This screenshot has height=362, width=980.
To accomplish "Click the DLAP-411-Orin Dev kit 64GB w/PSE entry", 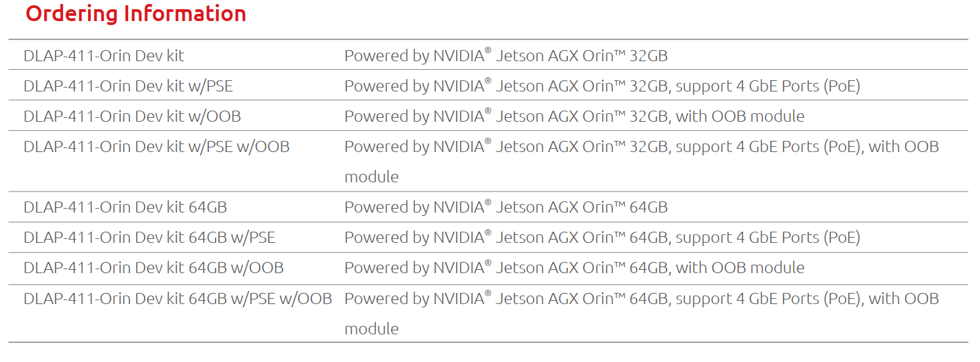I will (x=149, y=238).
